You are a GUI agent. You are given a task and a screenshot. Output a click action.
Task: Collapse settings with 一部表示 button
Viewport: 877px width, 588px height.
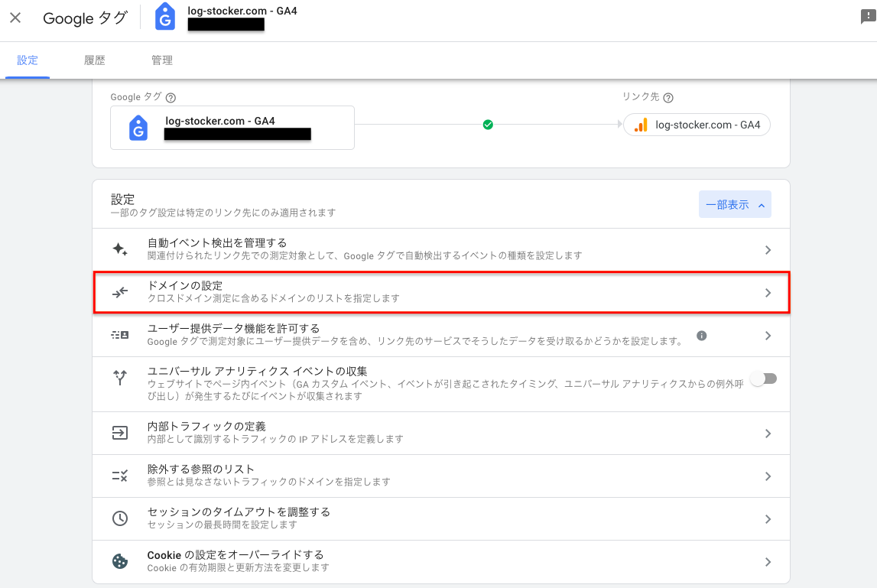pos(735,205)
